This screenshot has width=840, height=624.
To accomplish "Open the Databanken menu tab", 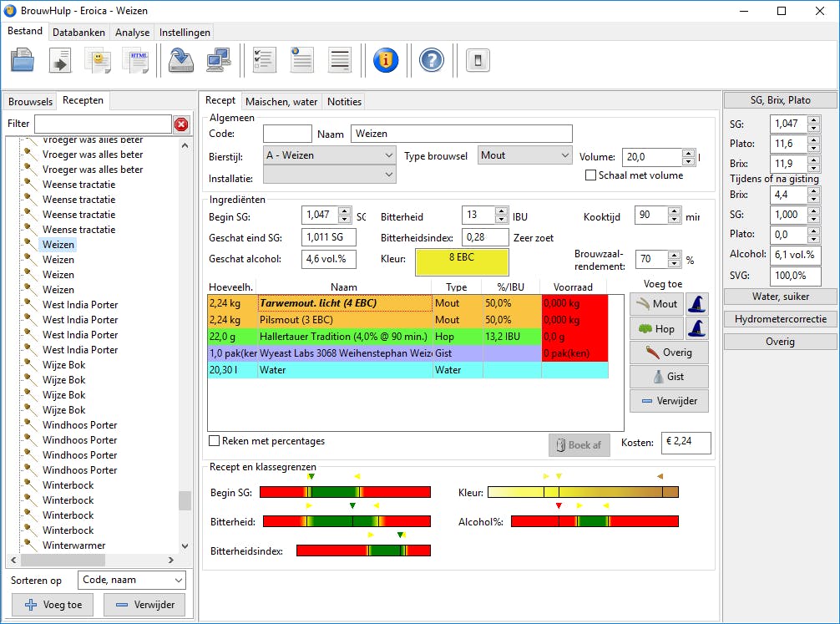I will 78,33.
